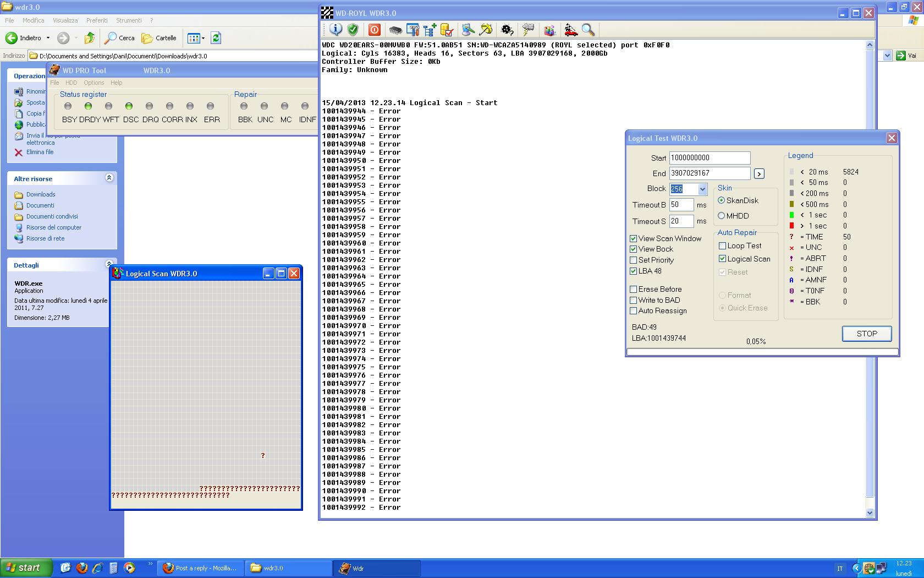Open the view mode dropdown arrow in Explorer

(x=203, y=38)
